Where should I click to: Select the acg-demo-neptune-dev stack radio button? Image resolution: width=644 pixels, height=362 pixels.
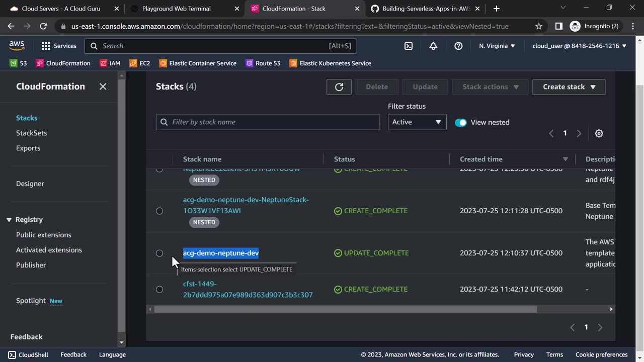159,253
